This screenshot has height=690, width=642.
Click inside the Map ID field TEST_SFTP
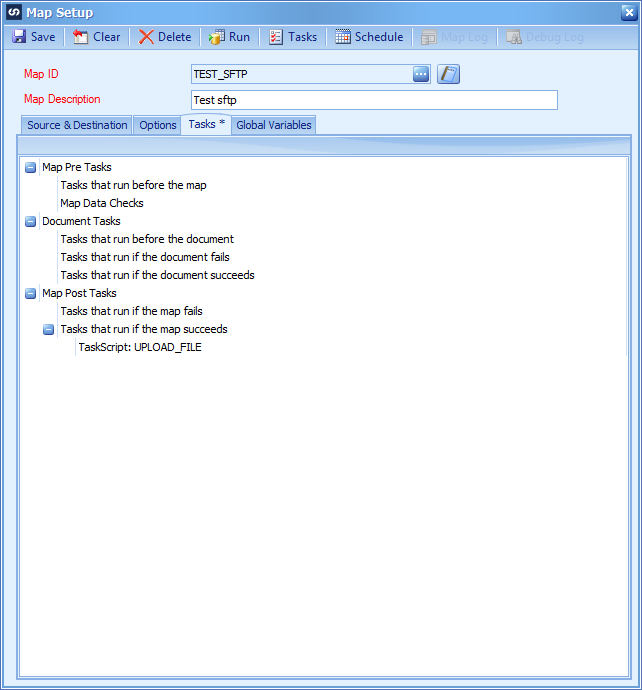point(302,74)
